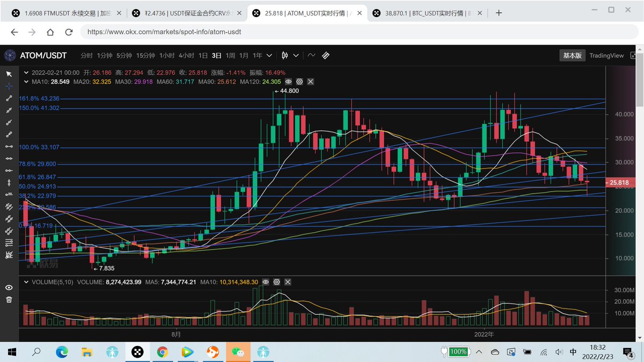Open Google Chrome from taskbar
Image resolution: width=644 pixels, height=362 pixels.
[162, 352]
